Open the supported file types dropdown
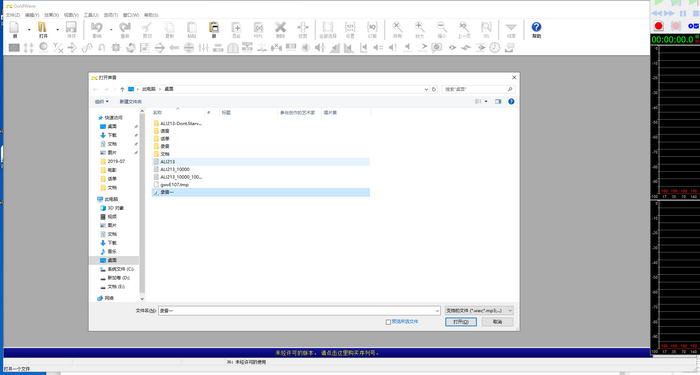This screenshot has width=700, height=375. (x=479, y=310)
